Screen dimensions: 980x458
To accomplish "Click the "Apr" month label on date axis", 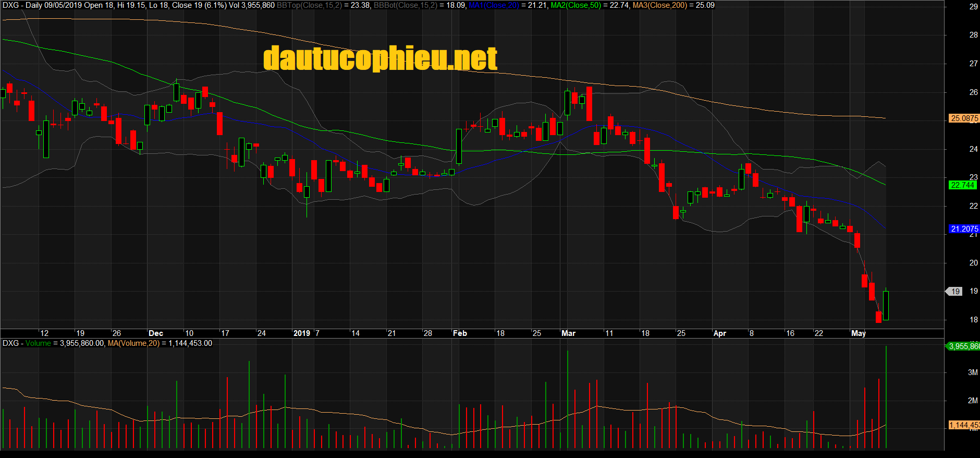I will (720, 333).
